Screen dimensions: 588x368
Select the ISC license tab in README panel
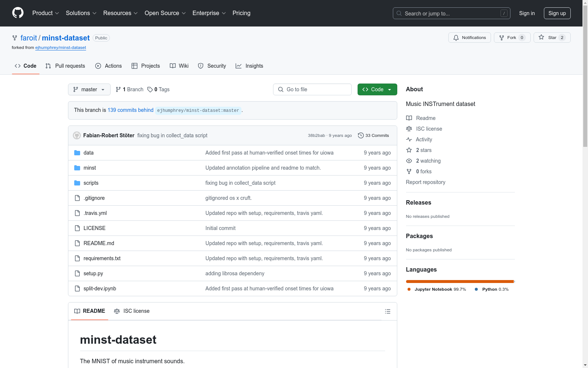coord(132,311)
